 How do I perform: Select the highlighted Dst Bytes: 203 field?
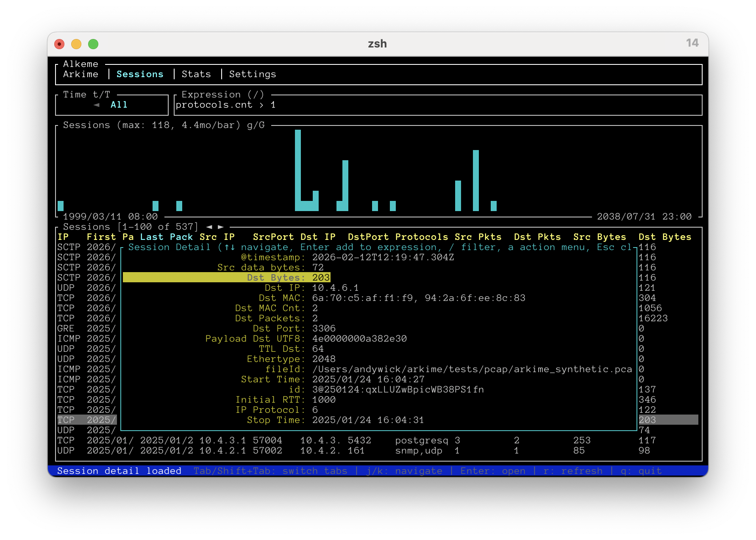click(x=227, y=278)
